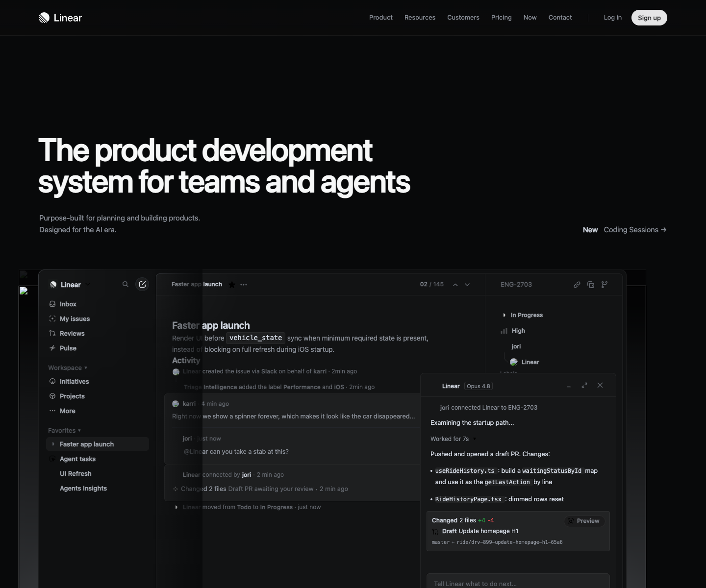This screenshot has height=588, width=706.
Task: Open the Customers nav item
Action: (x=463, y=18)
